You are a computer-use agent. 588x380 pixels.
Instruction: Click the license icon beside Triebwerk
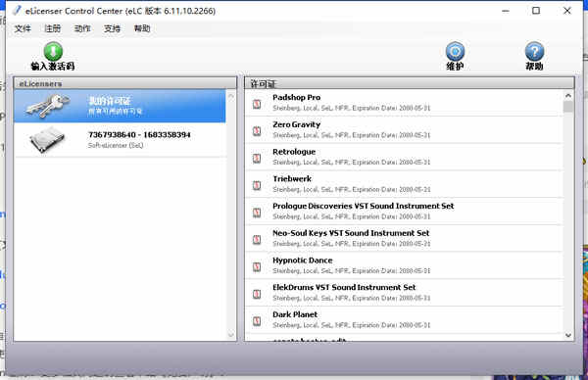pyautogui.click(x=257, y=185)
